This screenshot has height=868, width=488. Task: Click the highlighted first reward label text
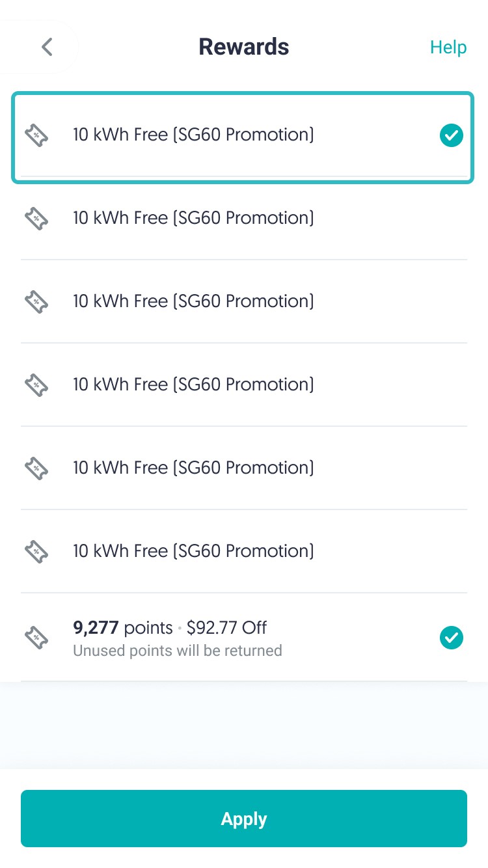coord(193,135)
